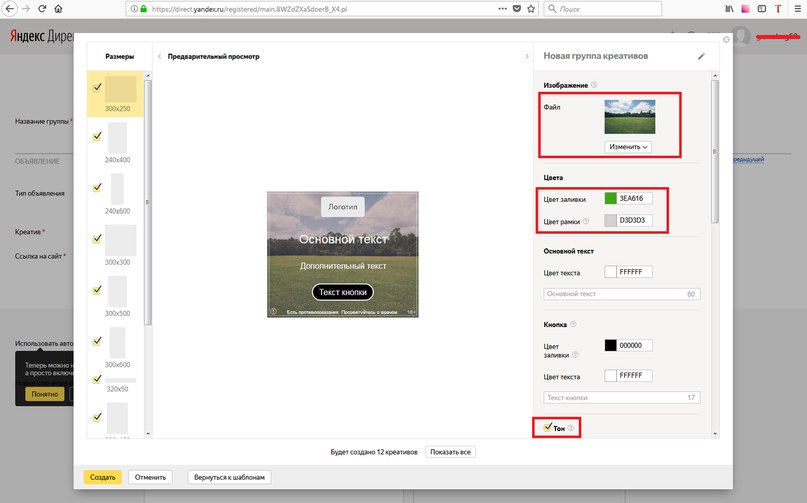Show all creatives with Показать все

click(x=450, y=452)
